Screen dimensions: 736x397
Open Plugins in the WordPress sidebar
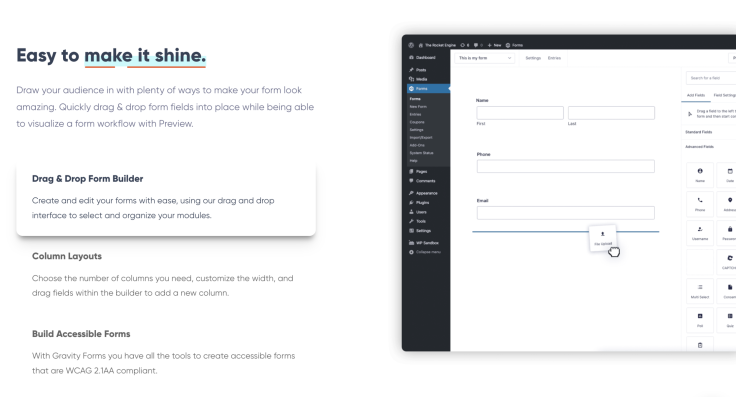(x=419, y=203)
